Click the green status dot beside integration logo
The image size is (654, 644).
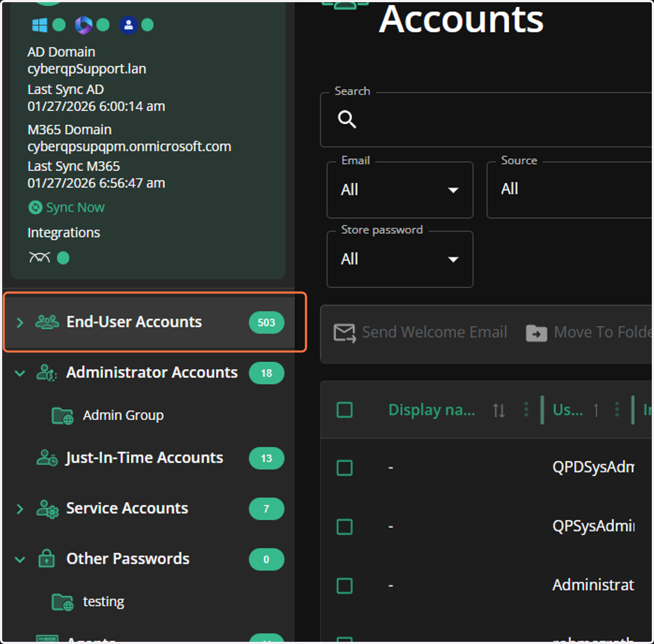pos(63,257)
